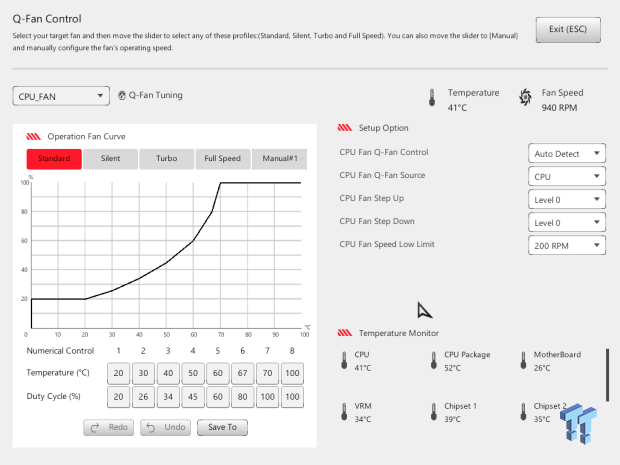Exit Q-Fan Control with the Exit (ESC) button
Screen dimensions: 620x465
pyautogui.click(x=568, y=29)
